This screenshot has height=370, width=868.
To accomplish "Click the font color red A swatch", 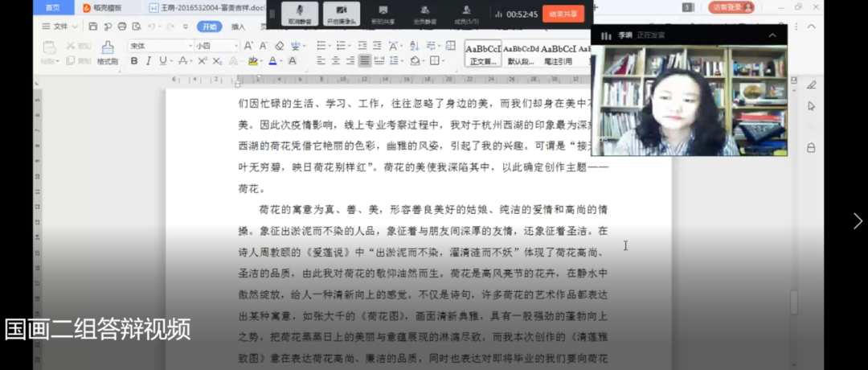I will [x=272, y=61].
